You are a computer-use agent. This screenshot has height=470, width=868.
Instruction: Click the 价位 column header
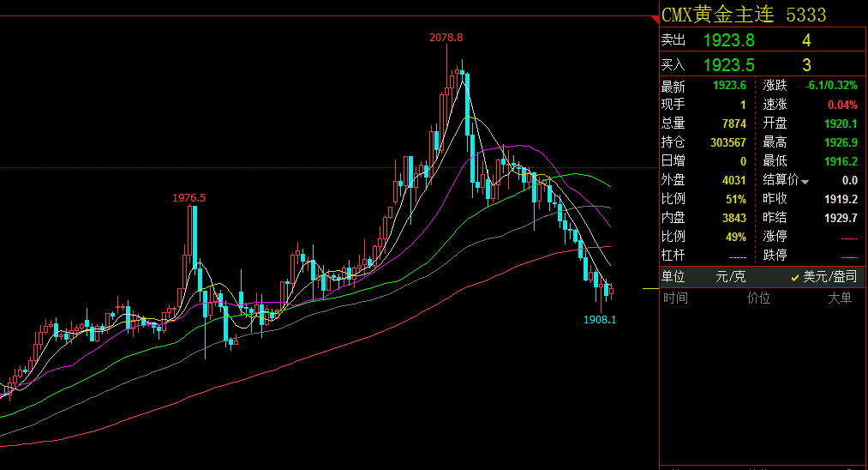pos(758,298)
